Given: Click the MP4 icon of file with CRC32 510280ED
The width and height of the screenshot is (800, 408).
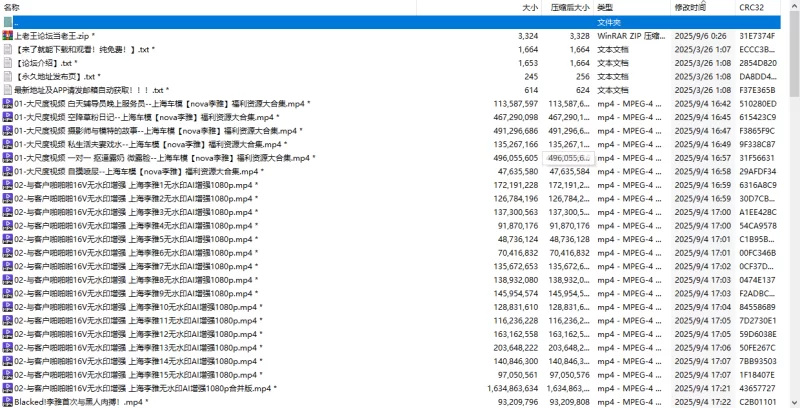Looking at the screenshot, I should tap(7, 104).
